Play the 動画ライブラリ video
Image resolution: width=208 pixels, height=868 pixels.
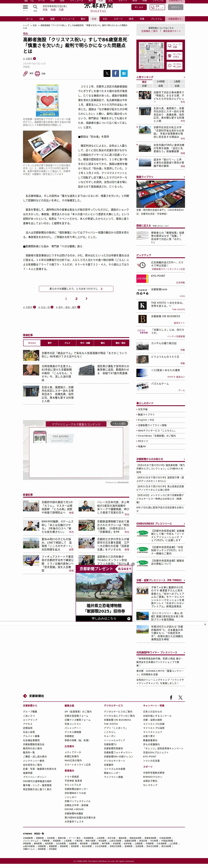(x=161, y=194)
